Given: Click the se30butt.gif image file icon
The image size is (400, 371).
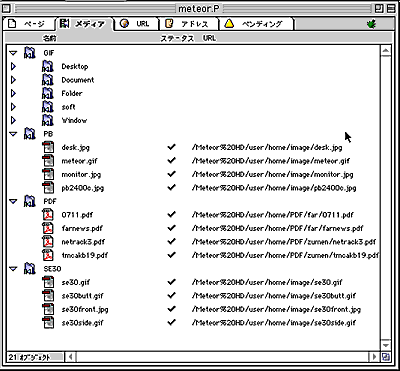Looking at the screenshot, I should click(x=48, y=296).
